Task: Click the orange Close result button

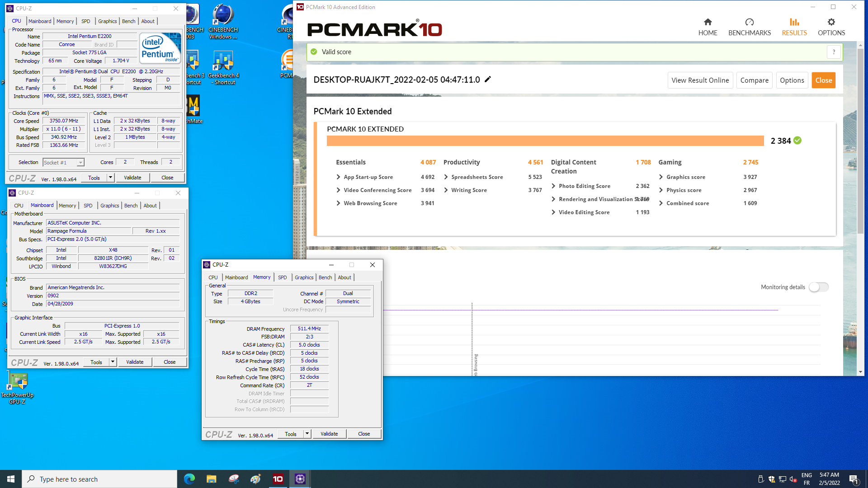Action: (823, 80)
